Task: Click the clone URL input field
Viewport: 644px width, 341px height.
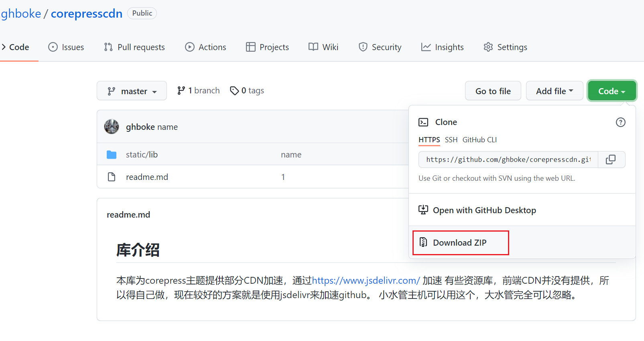Action: click(x=508, y=159)
